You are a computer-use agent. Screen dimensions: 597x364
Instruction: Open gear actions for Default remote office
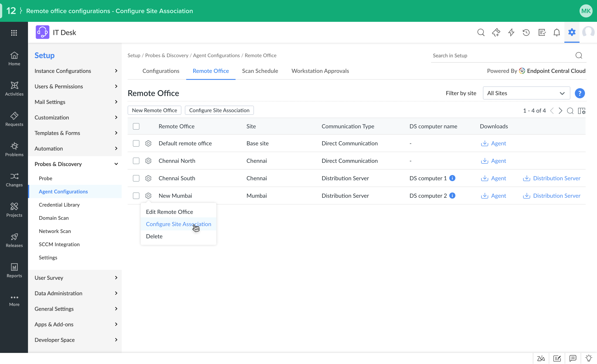[x=148, y=144]
